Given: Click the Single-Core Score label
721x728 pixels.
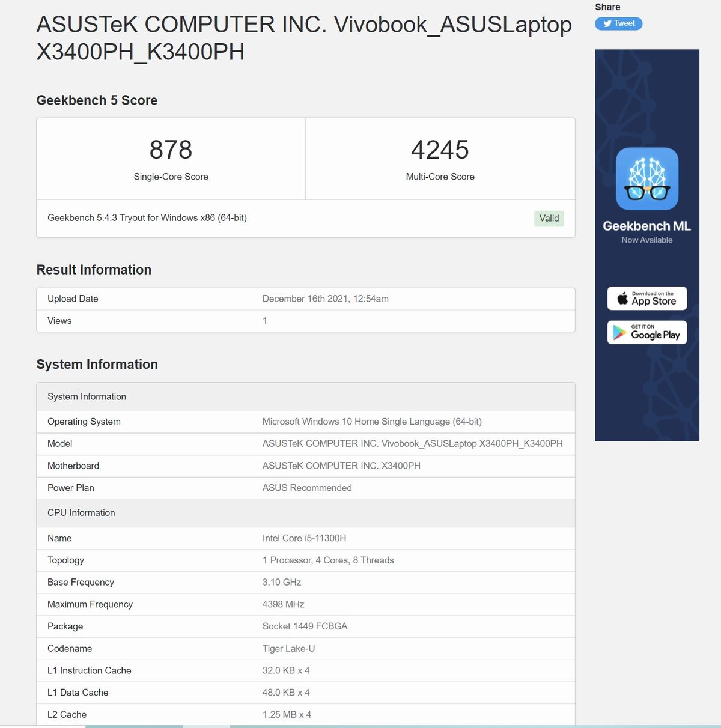Looking at the screenshot, I should (171, 177).
